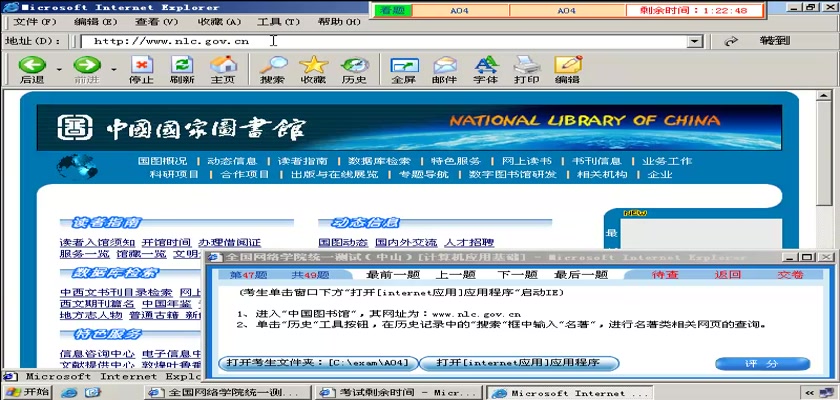840x400 pixels.
Task: Click the 信息咨询中心 link
Action: pos(98,354)
